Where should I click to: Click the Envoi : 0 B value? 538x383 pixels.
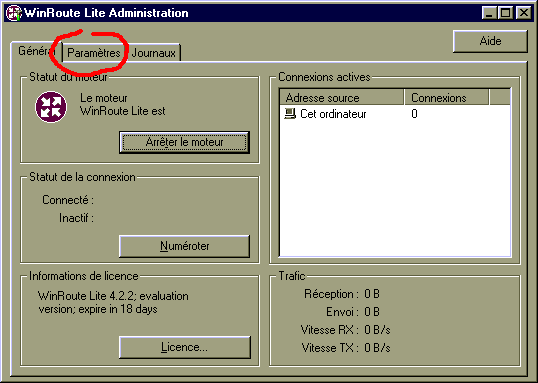[x=372, y=312]
